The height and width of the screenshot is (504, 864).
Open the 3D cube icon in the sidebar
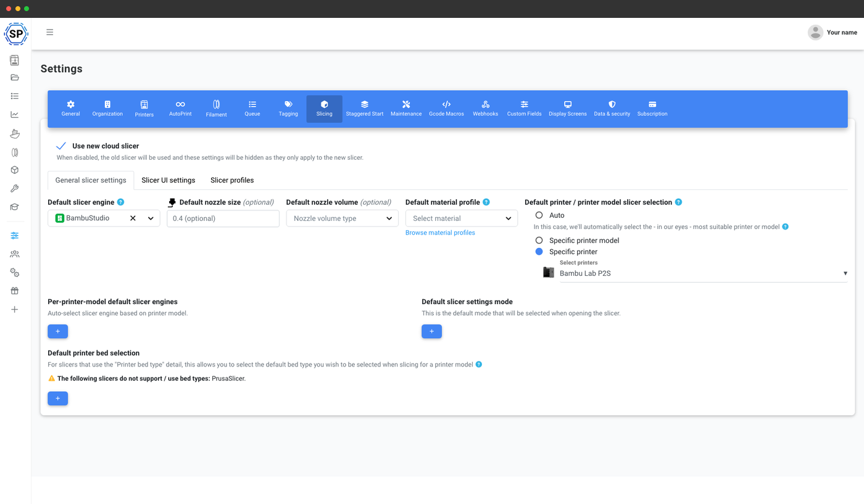pos(14,170)
